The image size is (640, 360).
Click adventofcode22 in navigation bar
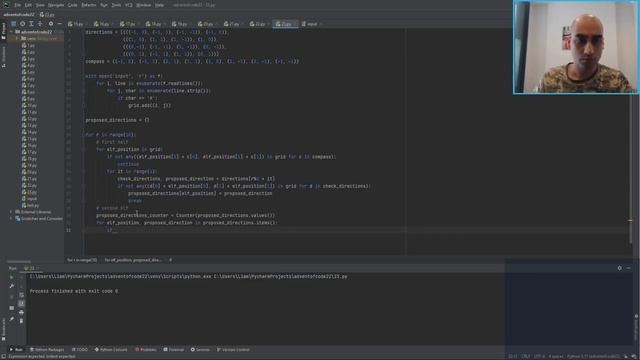pyautogui.click(x=19, y=15)
